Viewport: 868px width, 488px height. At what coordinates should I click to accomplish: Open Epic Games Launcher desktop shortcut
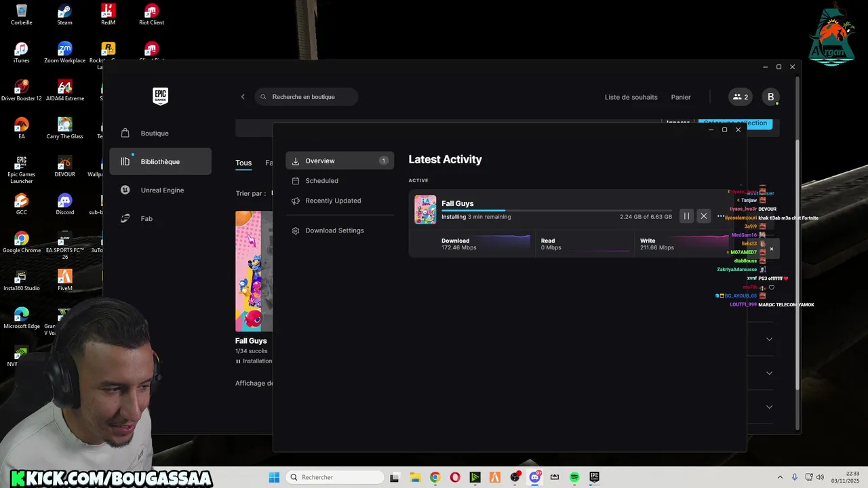coord(22,169)
